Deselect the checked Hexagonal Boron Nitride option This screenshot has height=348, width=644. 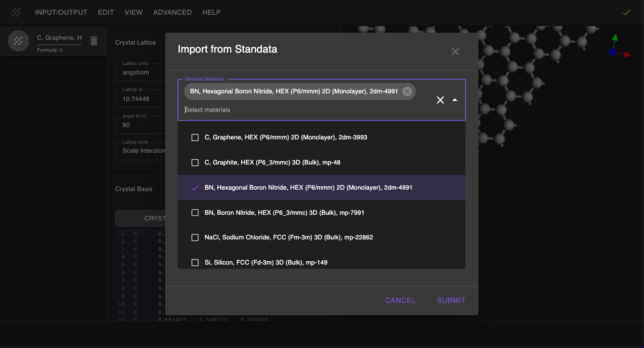point(195,188)
